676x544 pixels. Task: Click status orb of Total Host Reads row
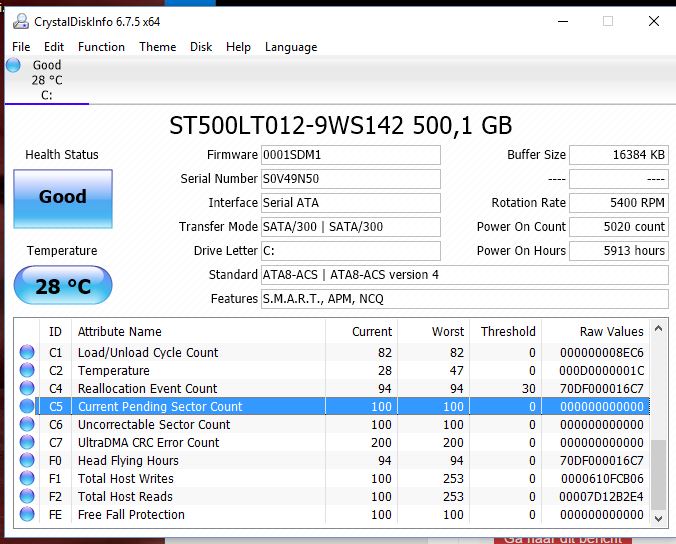(x=27, y=496)
